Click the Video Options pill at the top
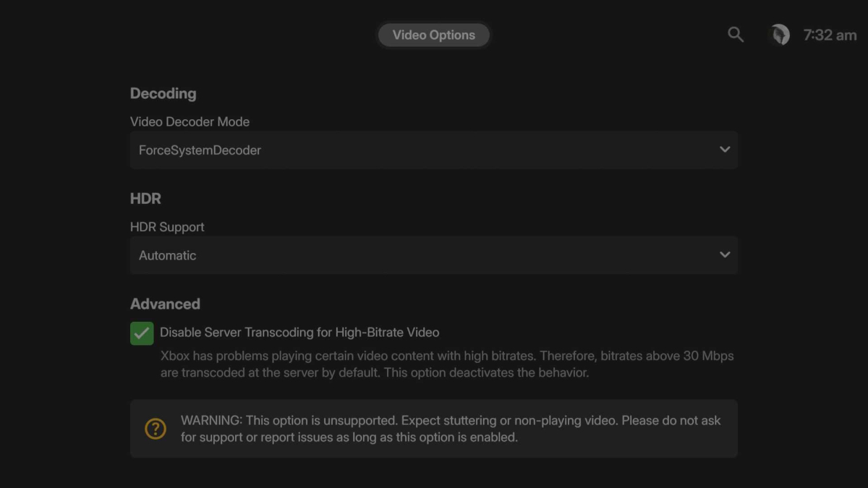This screenshot has height=488, width=868. (x=433, y=34)
